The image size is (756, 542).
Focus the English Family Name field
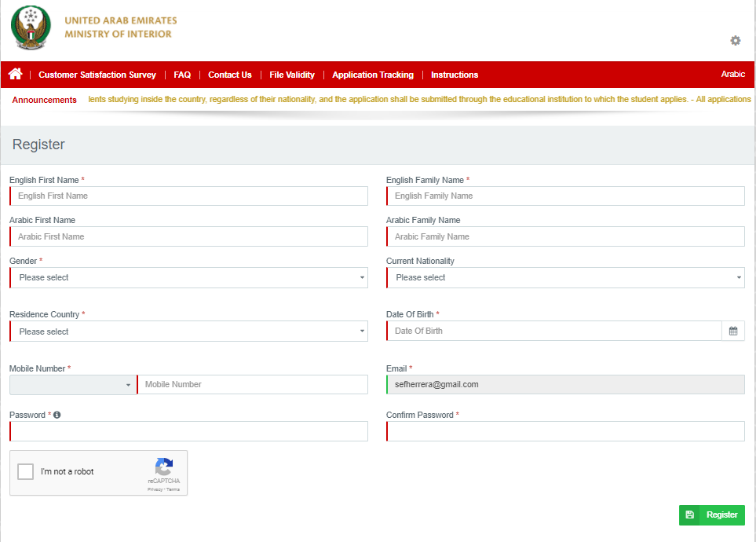565,196
